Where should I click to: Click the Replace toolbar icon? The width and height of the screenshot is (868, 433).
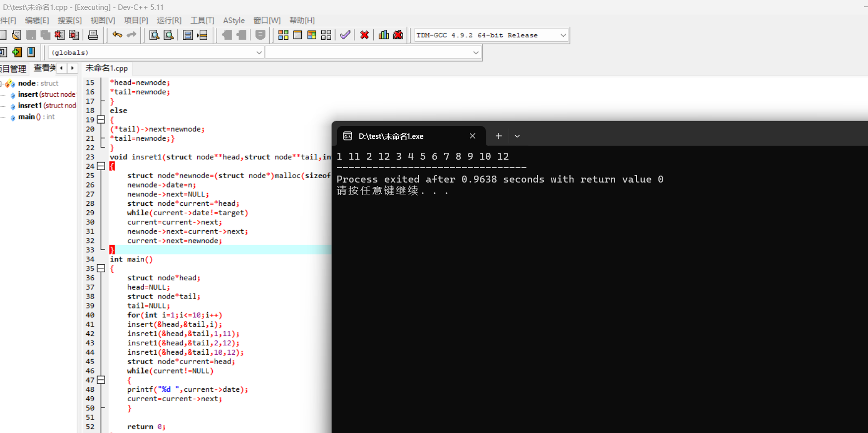[x=169, y=35]
